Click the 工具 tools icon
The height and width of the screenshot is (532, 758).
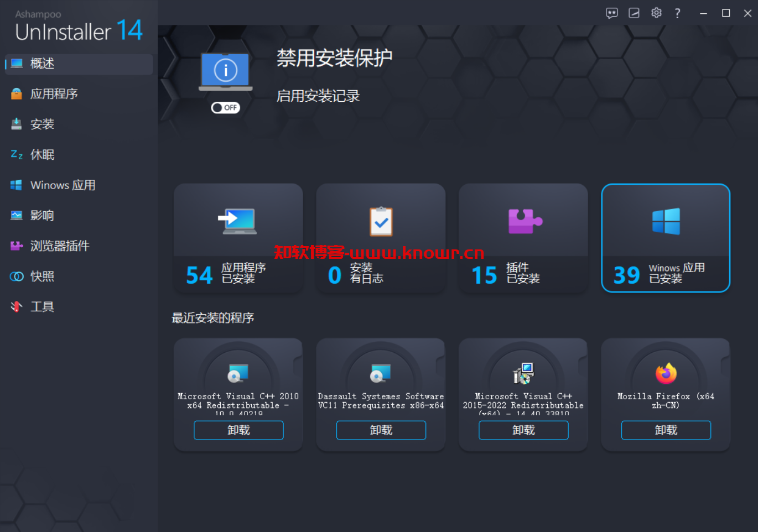[x=17, y=306]
